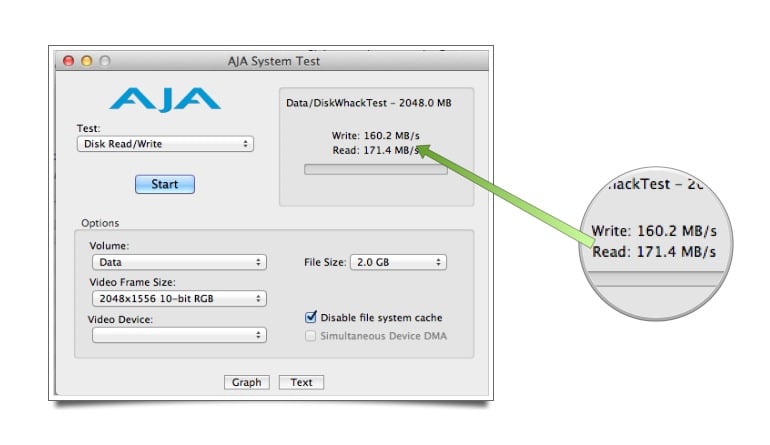Uncheck Disable file system cache

click(x=310, y=317)
